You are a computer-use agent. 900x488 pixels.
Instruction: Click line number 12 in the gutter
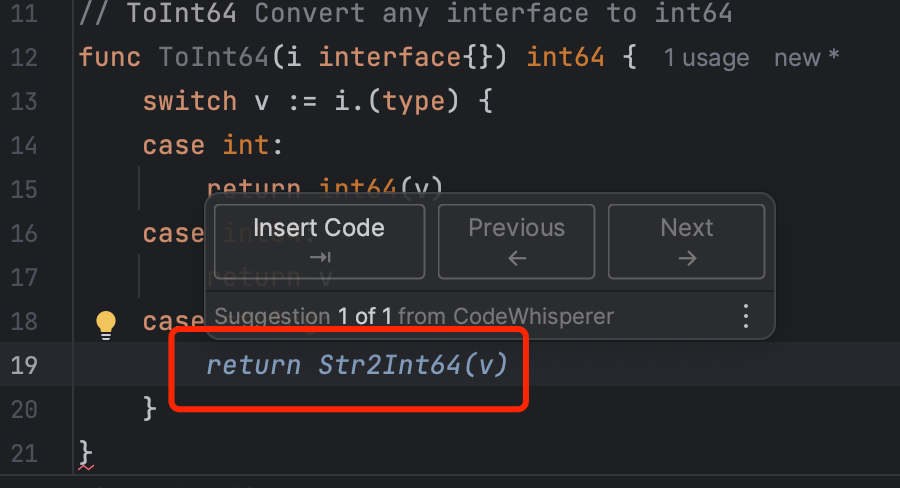pyautogui.click(x=26, y=57)
